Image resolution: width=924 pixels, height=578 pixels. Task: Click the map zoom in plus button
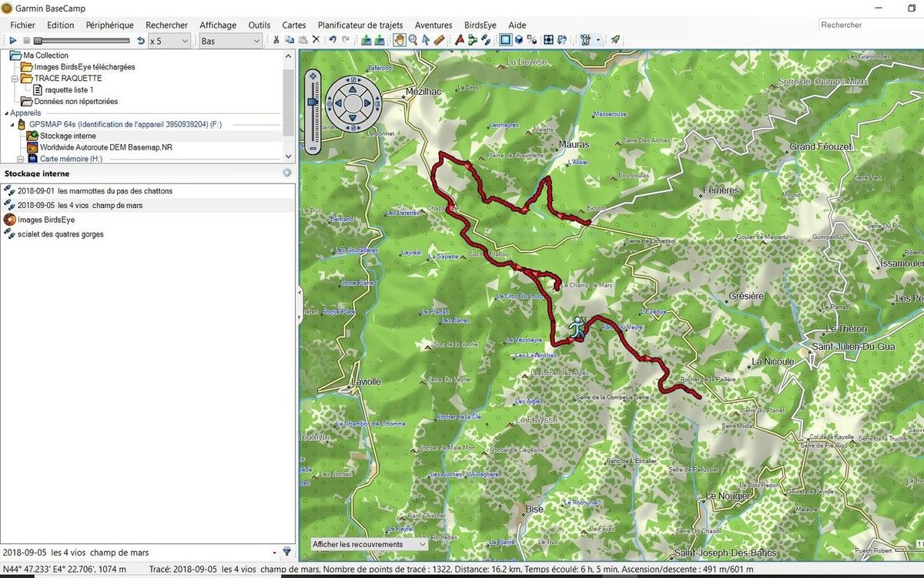click(312, 76)
